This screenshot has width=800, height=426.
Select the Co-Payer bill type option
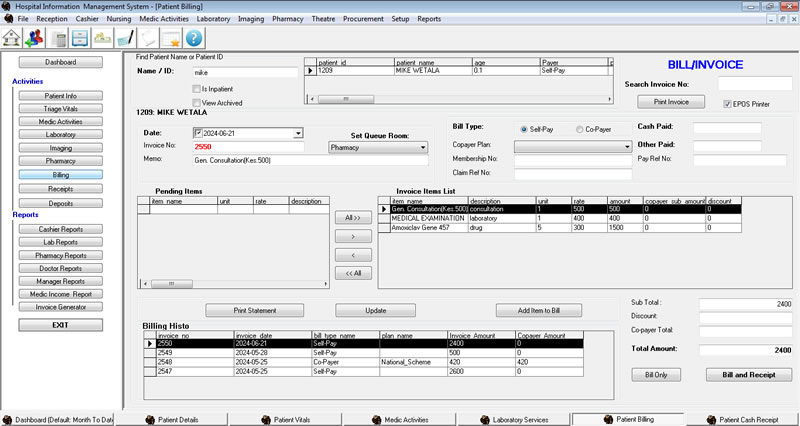[x=576, y=129]
